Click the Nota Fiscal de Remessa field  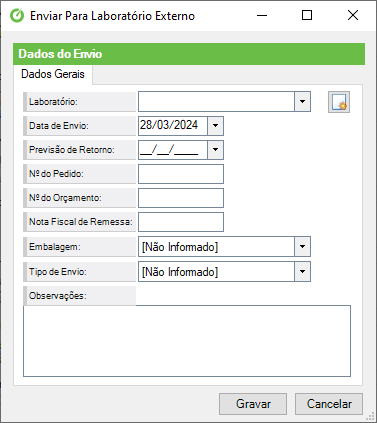click(x=181, y=222)
